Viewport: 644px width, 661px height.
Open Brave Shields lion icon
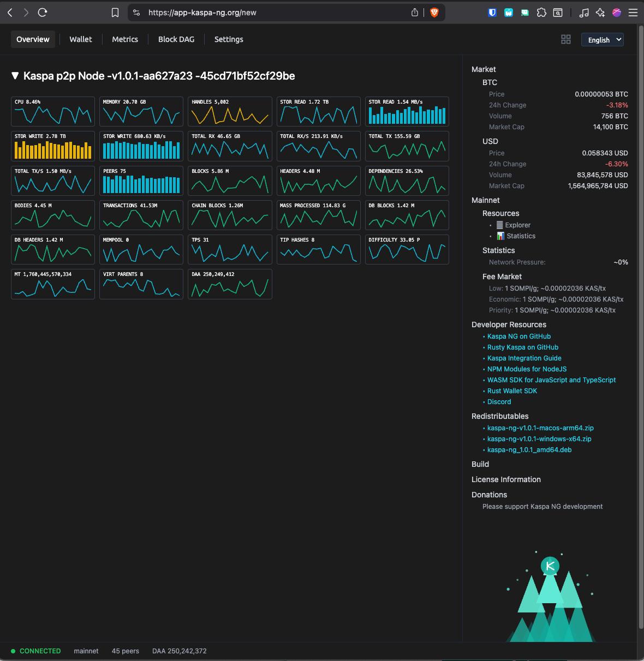coord(434,13)
